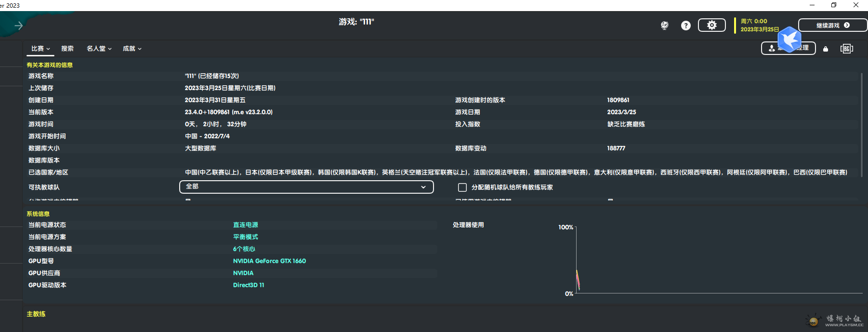Open the world globe icon
Viewport: 868px width, 332px height.
tap(664, 26)
